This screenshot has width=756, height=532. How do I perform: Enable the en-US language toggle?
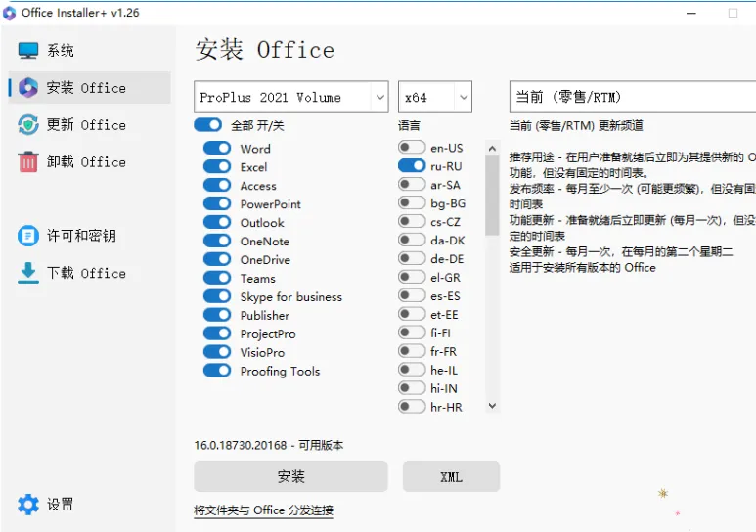(412, 147)
